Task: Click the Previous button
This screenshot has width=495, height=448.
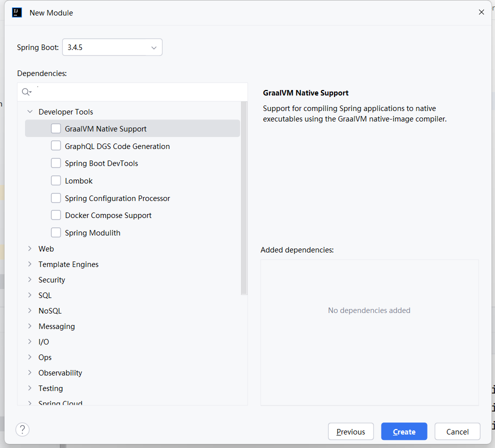Action: 350,431
